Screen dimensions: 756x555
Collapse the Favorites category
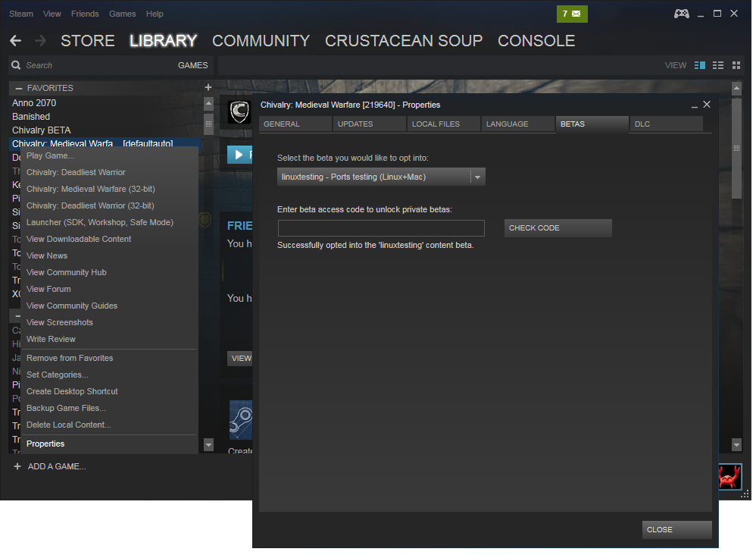click(x=19, y=88)
